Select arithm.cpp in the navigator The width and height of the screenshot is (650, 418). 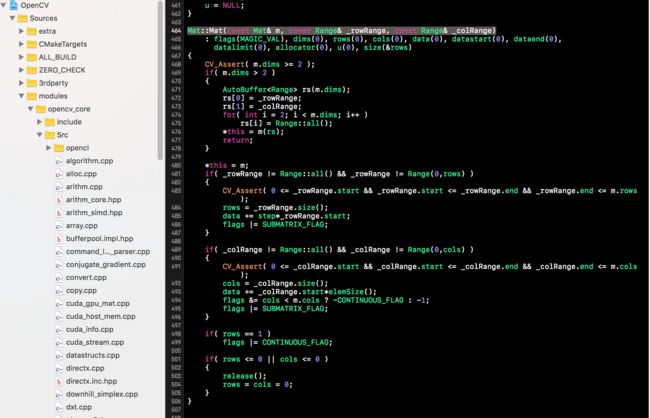pyautogui.click(x=84, y=187)
